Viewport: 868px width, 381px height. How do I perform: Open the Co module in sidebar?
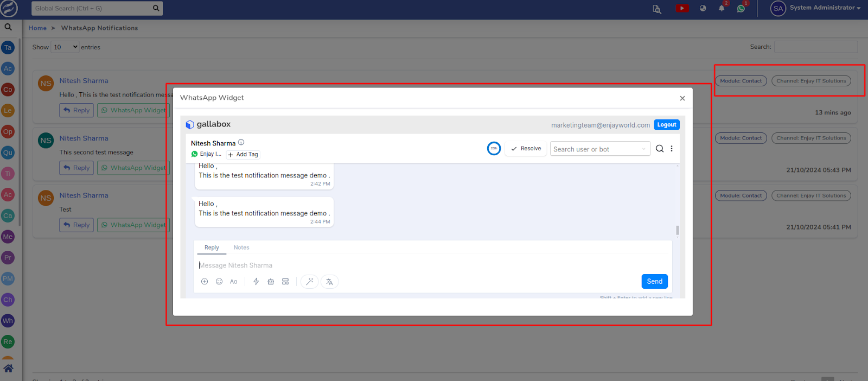(x=8, y=90)
